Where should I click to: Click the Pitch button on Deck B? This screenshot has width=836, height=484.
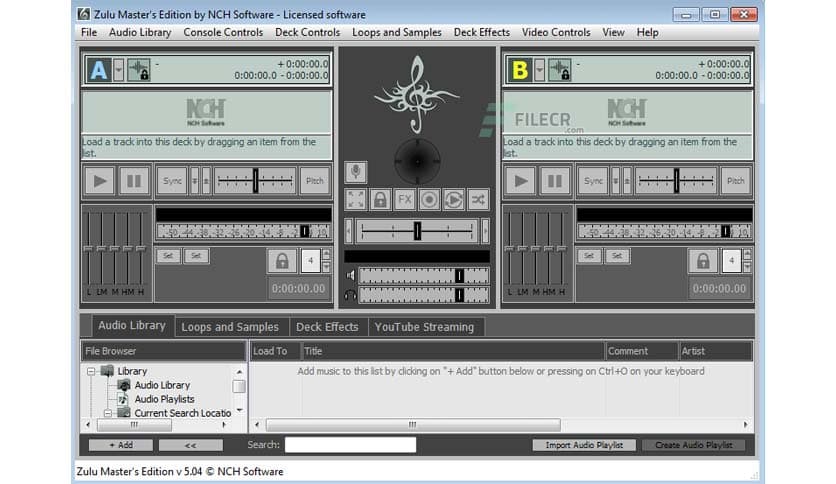tap(736, 181)
